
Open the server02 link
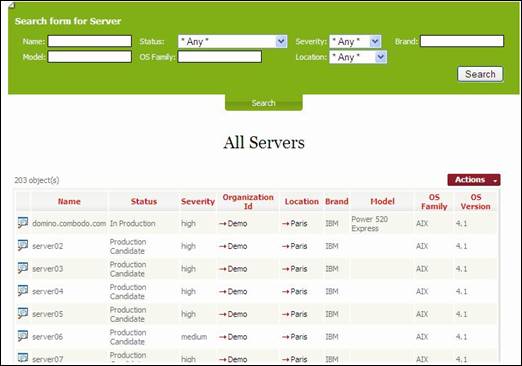tap(48, 246)
